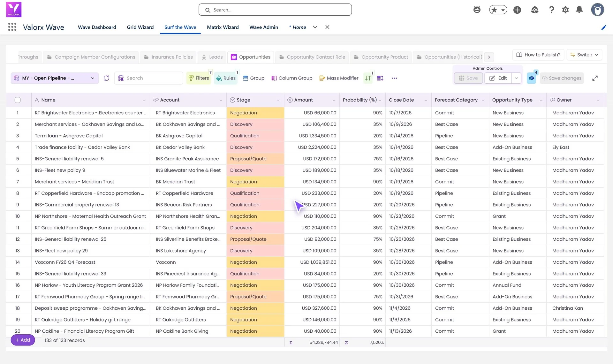Open MY - Open Pipeline view dropdown

coord(55,78)
